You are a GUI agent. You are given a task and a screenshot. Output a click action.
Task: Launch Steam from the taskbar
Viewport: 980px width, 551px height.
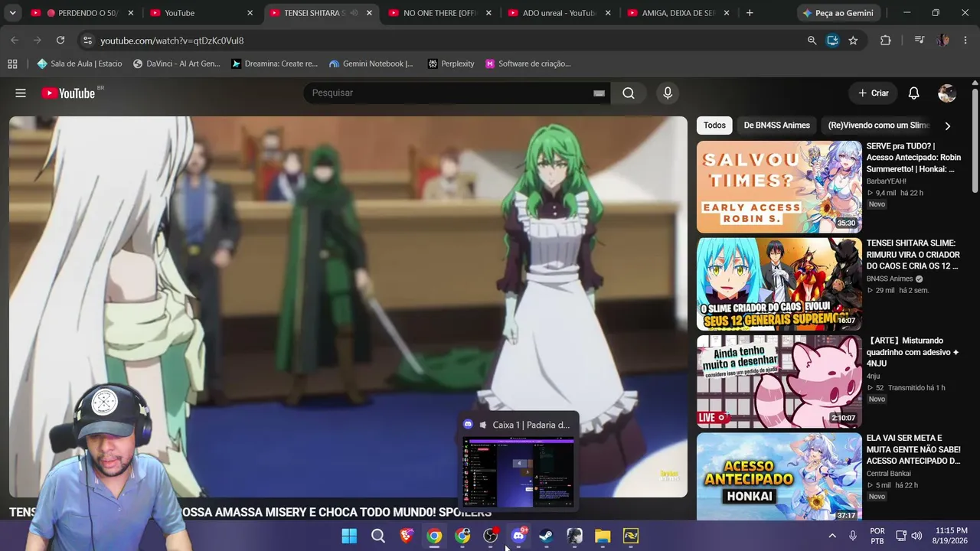click(x=547, y=536)
